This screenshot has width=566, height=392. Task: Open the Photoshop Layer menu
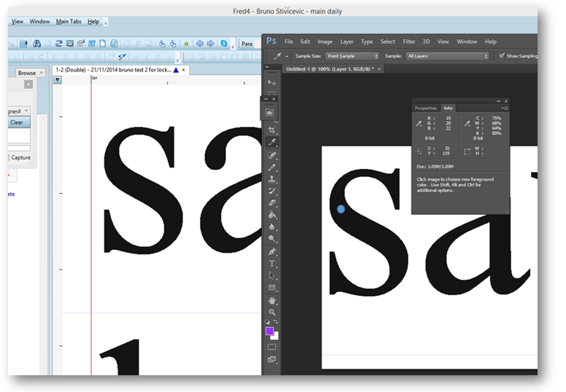346,42
